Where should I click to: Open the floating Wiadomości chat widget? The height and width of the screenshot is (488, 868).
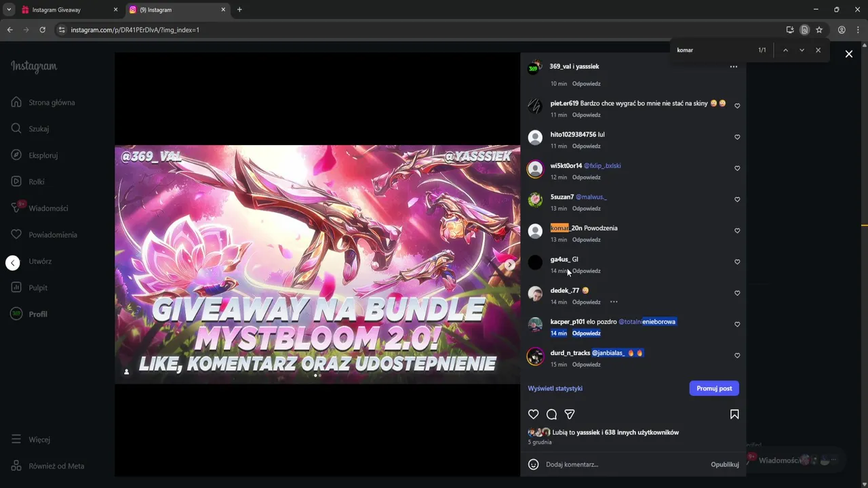coord(793,460)
